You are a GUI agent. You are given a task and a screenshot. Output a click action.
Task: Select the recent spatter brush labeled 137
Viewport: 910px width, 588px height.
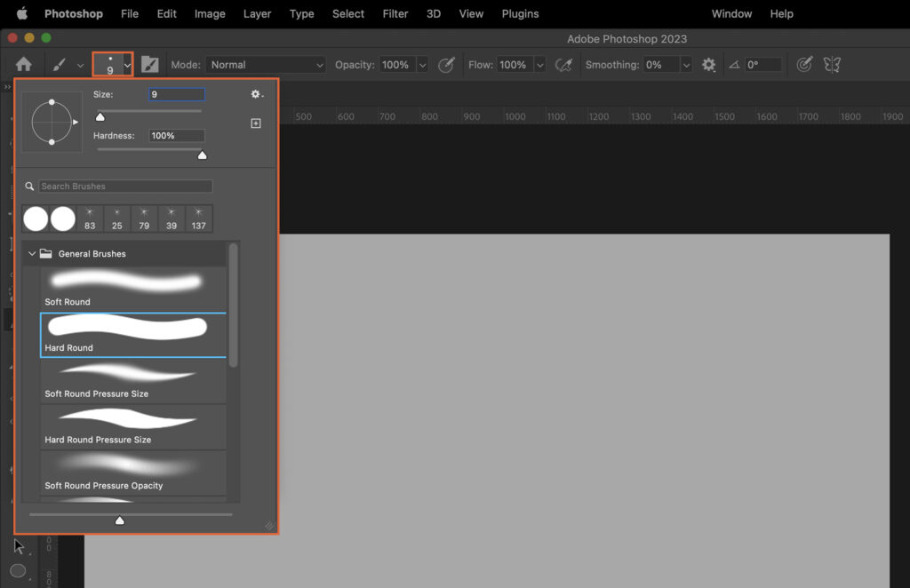(198, 219)
